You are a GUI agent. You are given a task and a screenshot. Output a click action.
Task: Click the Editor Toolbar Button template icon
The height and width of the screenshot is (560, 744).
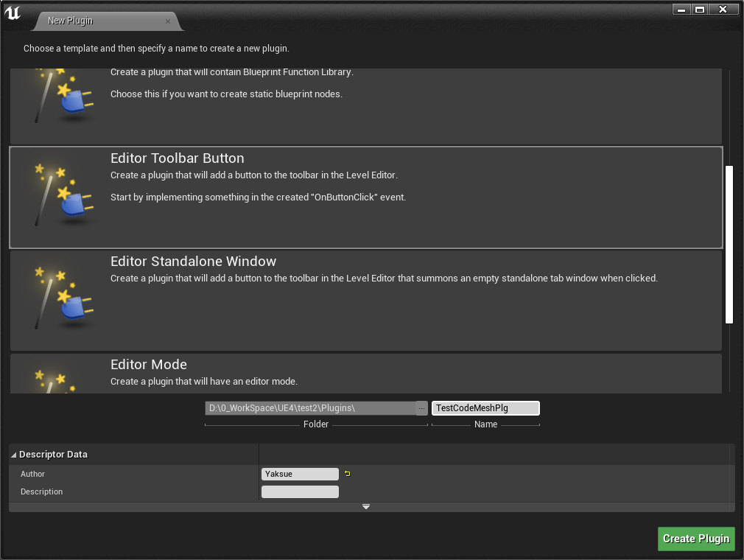(x=60, y=195)
